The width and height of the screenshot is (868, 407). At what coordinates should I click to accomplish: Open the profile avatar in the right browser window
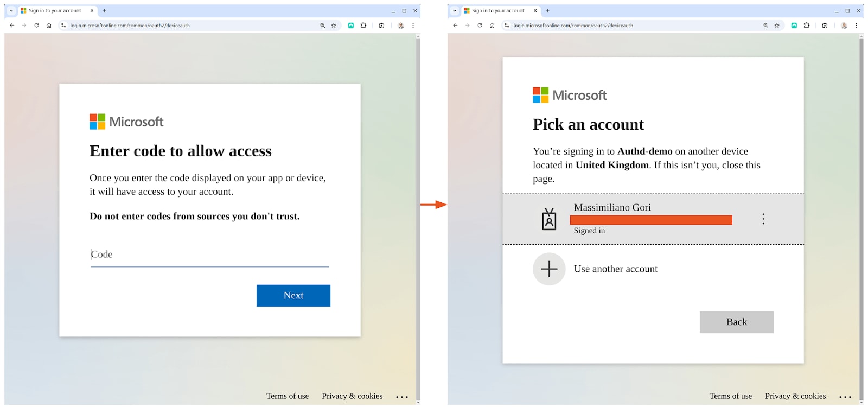[844, 26]
